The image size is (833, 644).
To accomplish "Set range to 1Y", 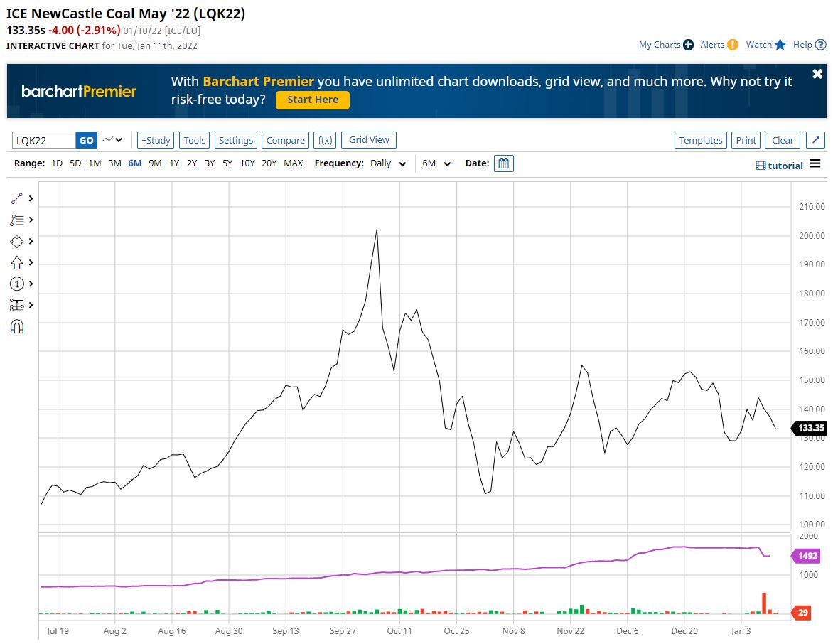I will pyautogui.click(x=173, y=163).
